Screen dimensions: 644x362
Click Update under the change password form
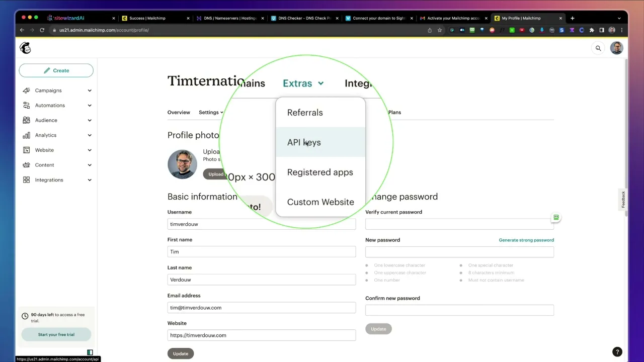378,329
